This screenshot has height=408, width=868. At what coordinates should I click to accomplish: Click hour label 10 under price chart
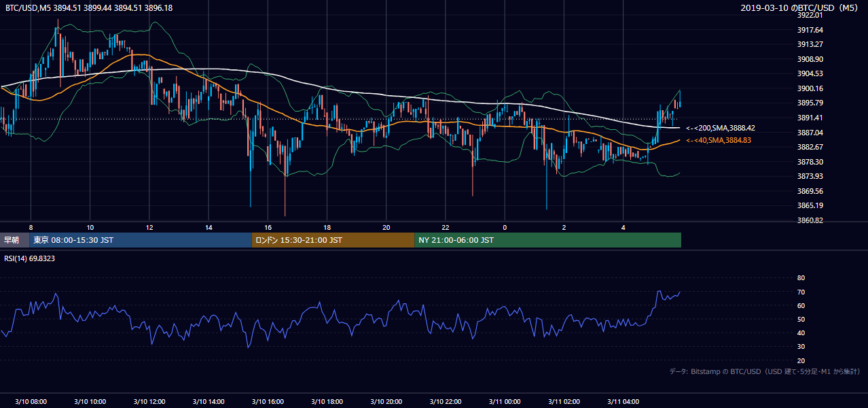tap(90, 227)
